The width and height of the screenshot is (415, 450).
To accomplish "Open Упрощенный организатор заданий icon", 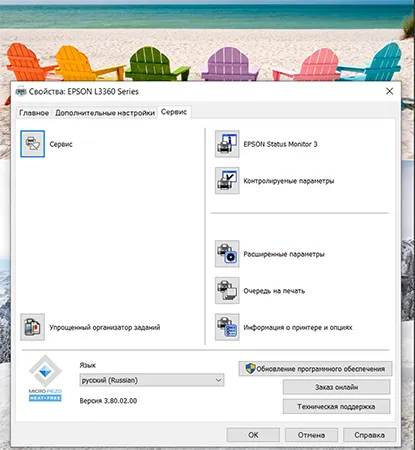I will click(x=32, y=327).
